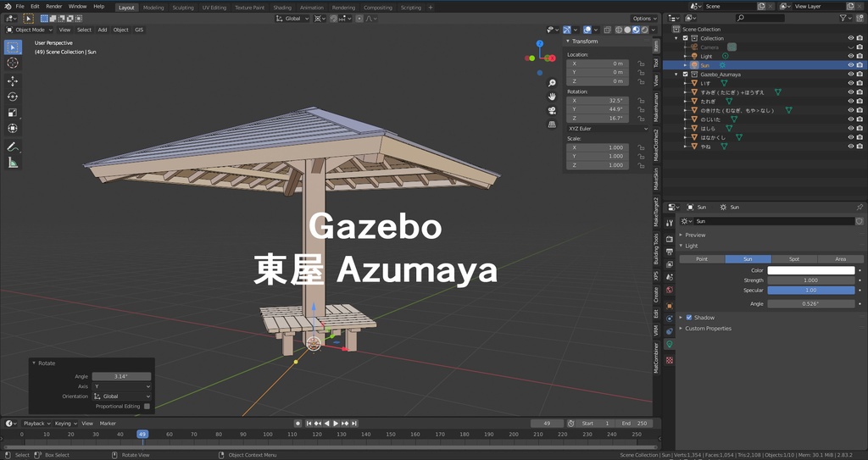Toggle camera view icon
Image resolution: width=868 pixels, height=460 pixels.
[x=552, y=110]
